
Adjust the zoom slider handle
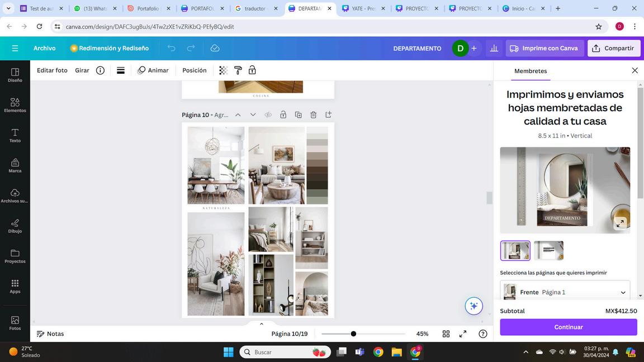353,334
